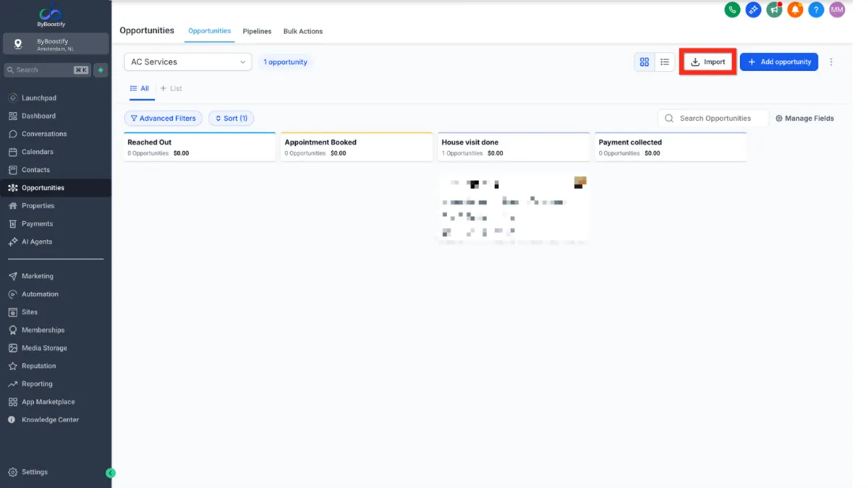
Task: Open the AC Services pipeline dropdown
Action: click(x=188, y=62)
